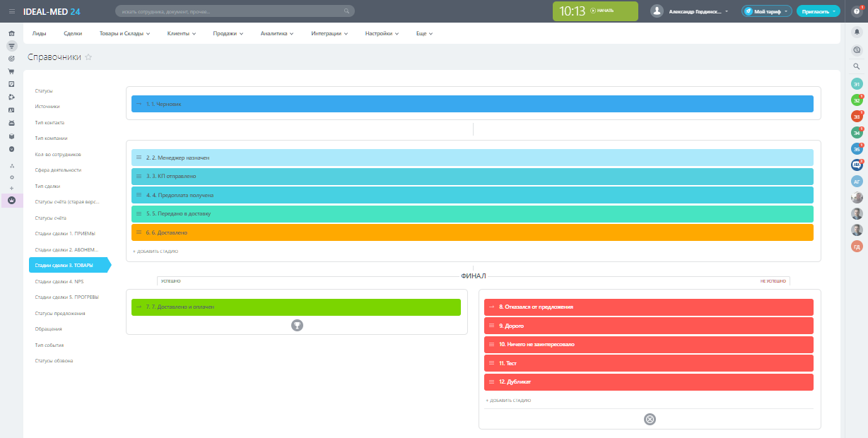Image resolution: width=868 pixels, height=438 pixels.
Task: Open the shopping cart icon in sidebar
Action: 11,71
